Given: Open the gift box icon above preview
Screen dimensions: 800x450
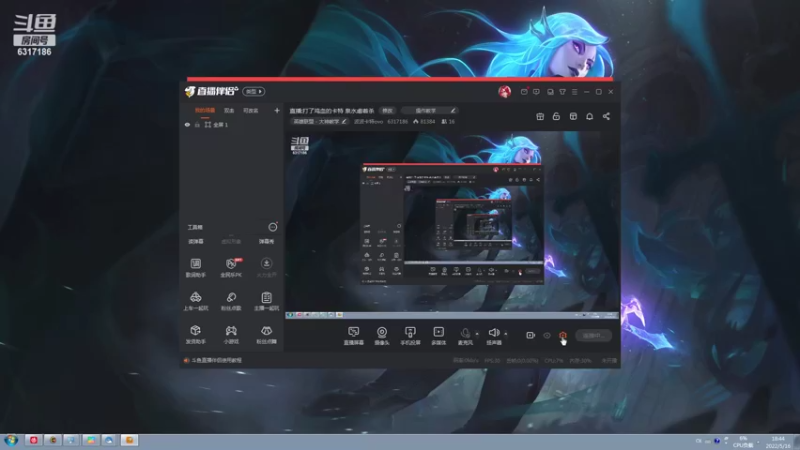Looking at the screenshot, I should 540,116.
